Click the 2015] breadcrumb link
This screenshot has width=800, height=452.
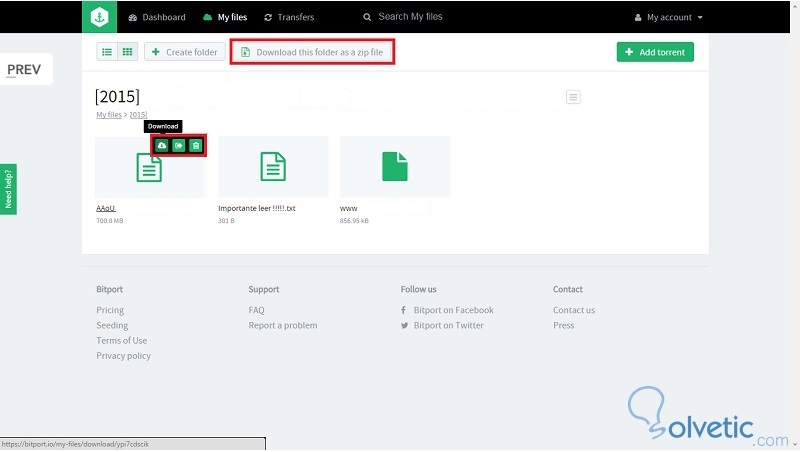coord(138,115)
